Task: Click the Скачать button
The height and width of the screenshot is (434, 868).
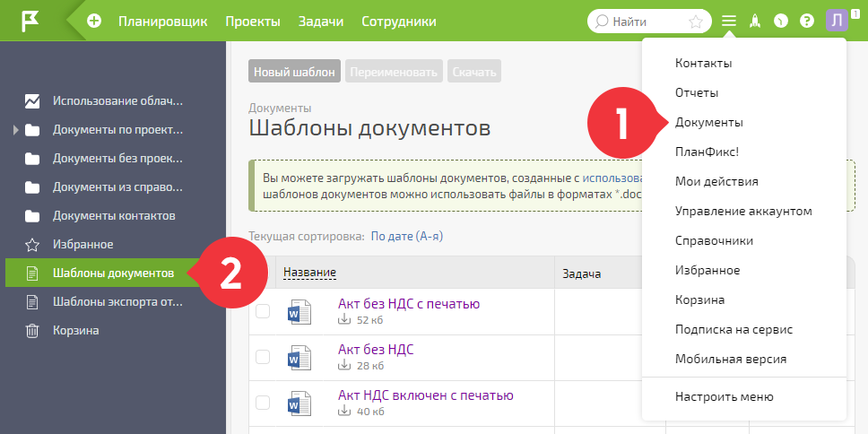Action: tap(474, 72)
